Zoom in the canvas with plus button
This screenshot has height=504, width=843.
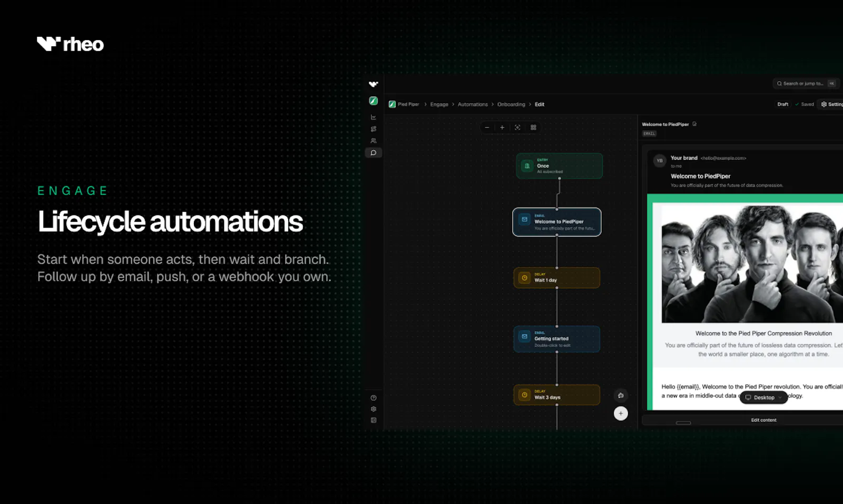(x=502, y=127)
